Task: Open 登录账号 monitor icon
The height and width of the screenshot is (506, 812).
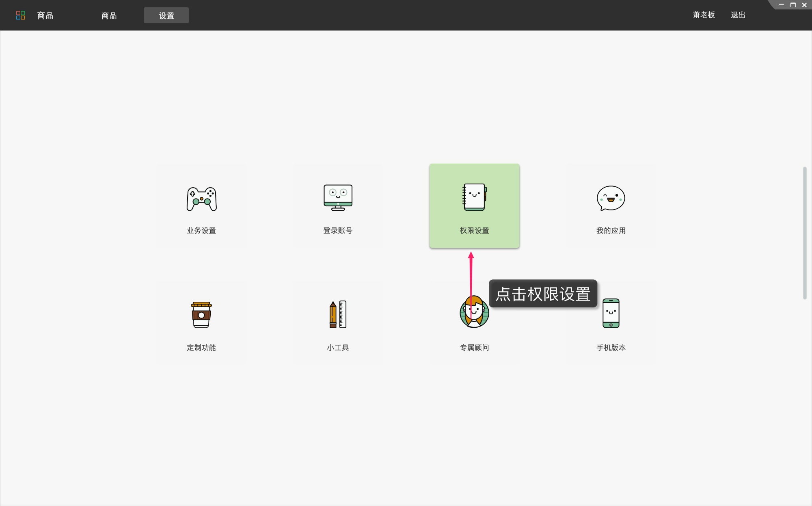Action: tap(338, 197)
